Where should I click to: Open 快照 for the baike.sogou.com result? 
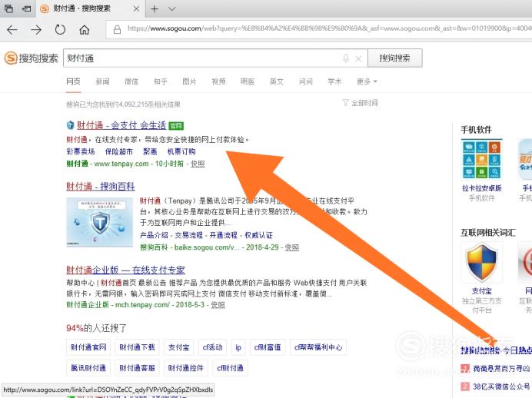click(x=292, y=247)
